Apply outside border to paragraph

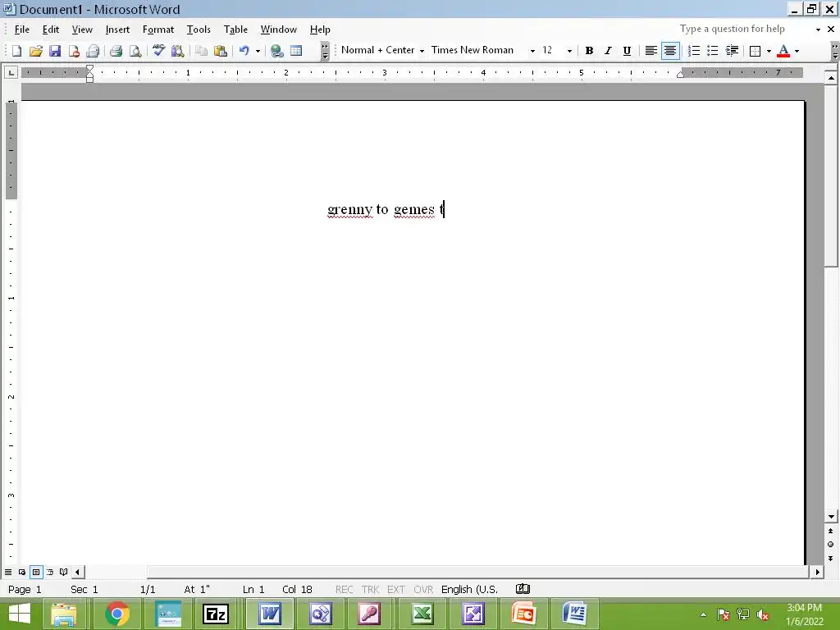[756, 51]
